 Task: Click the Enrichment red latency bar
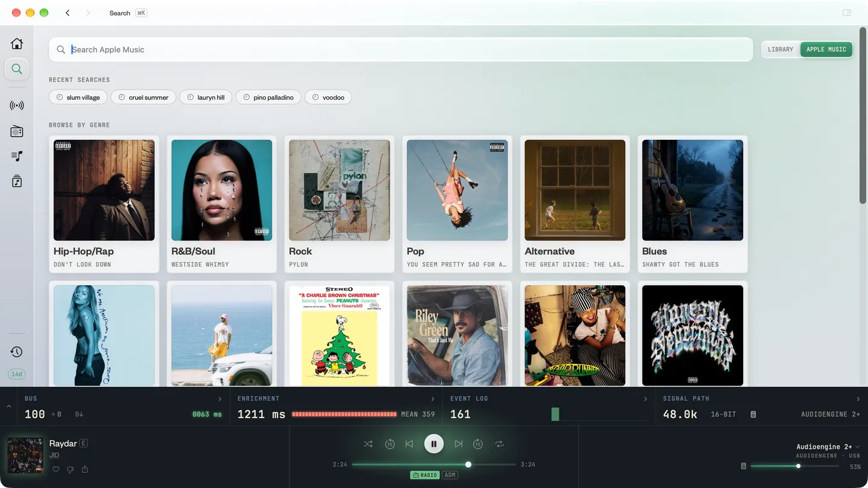click(344, 414)
